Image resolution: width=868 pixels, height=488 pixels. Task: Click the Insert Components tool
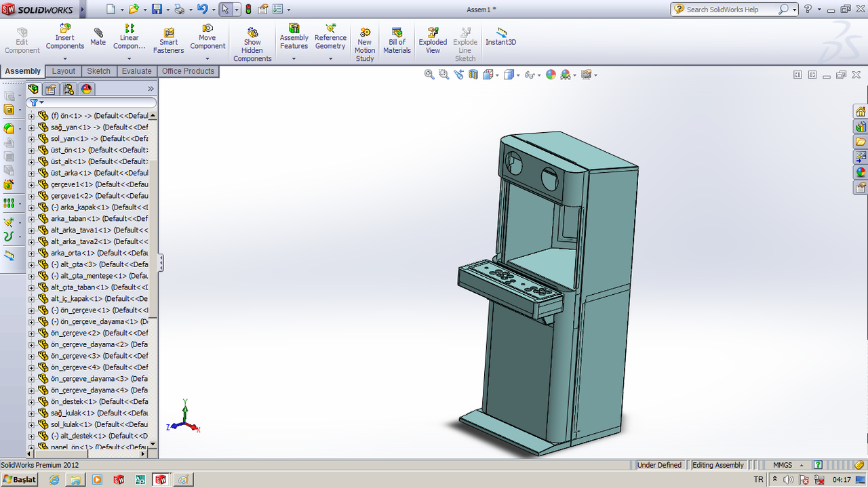[65, 37]
